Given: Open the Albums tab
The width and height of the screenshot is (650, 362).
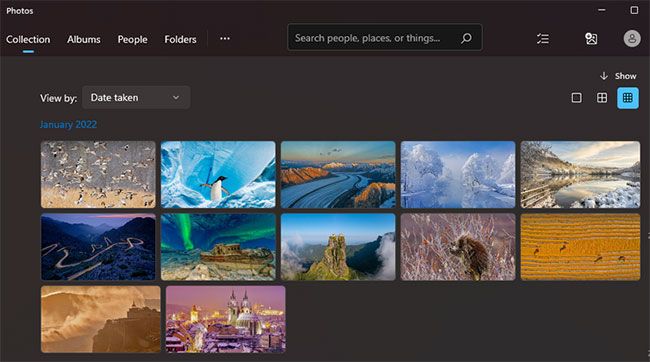Looking at the screenshot, I should point(84,39).
